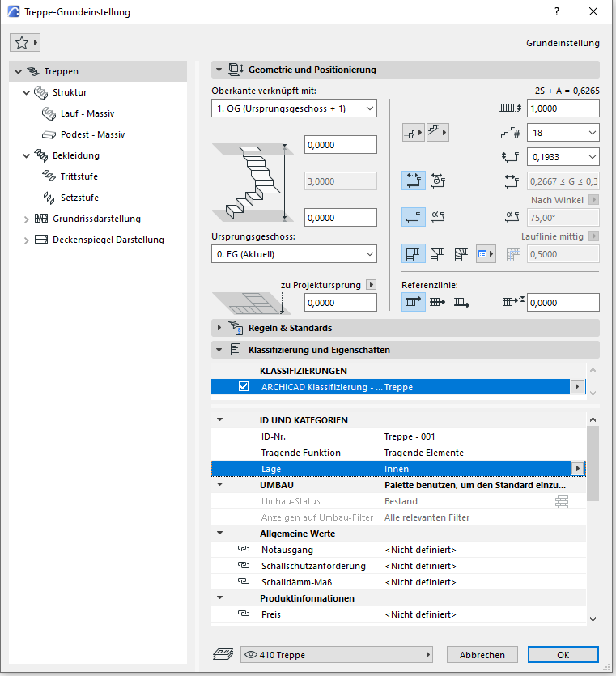Click Umbau-Status brick icon
Screen dimensions: 616x676
[562, 502]
